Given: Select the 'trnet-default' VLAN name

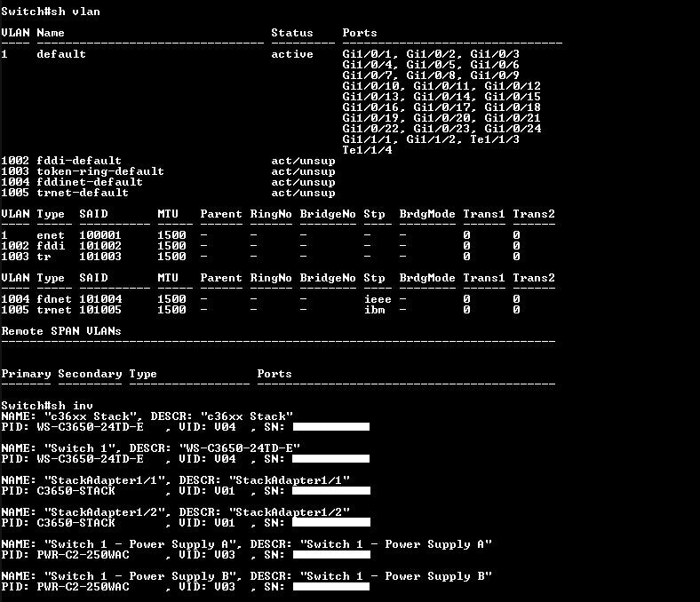Looking at the screenshot, I should (83, 193).
